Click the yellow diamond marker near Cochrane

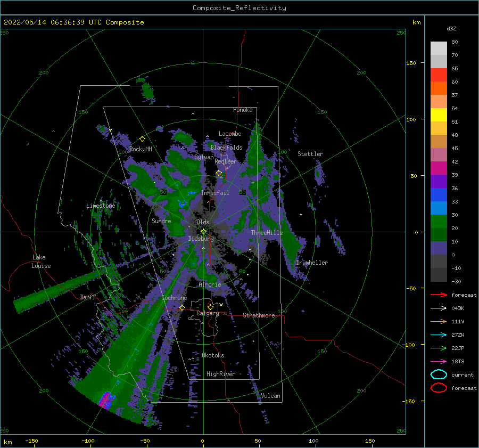182,307
